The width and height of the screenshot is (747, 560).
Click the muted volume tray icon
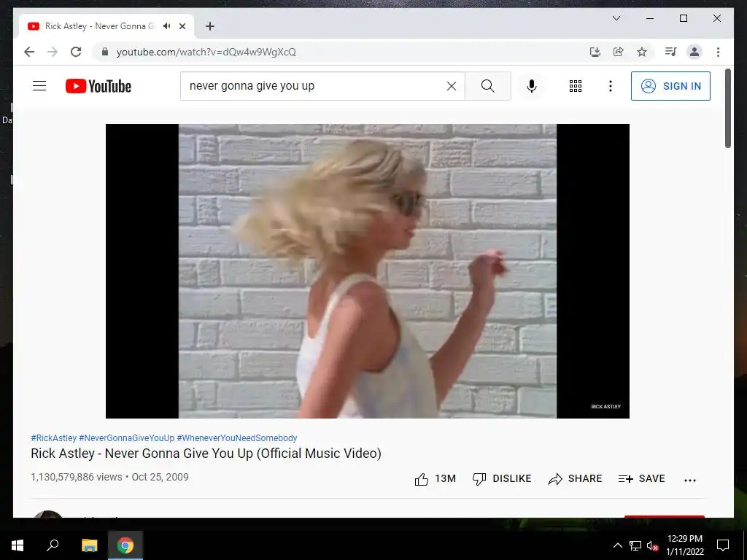coord(652,545)
